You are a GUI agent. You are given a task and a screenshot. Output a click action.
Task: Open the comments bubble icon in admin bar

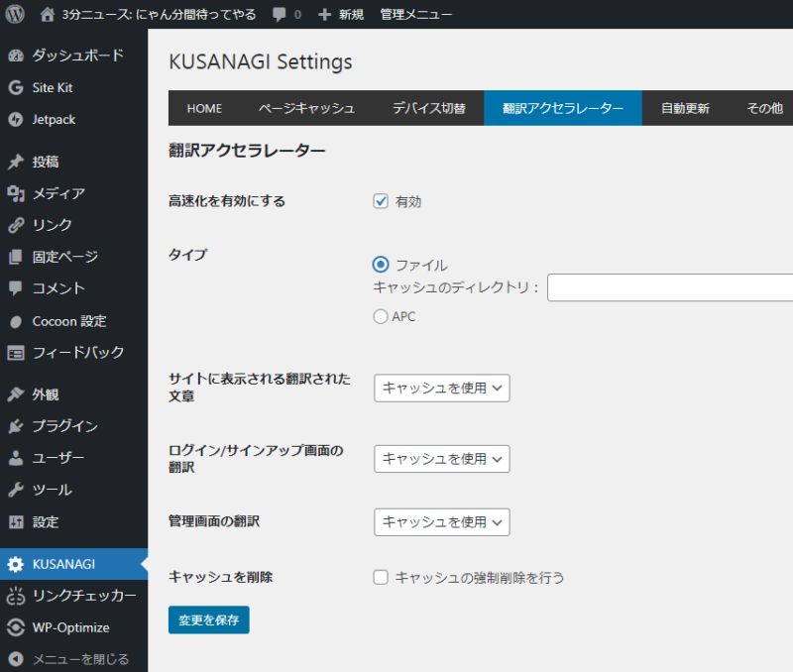[279, 14]
